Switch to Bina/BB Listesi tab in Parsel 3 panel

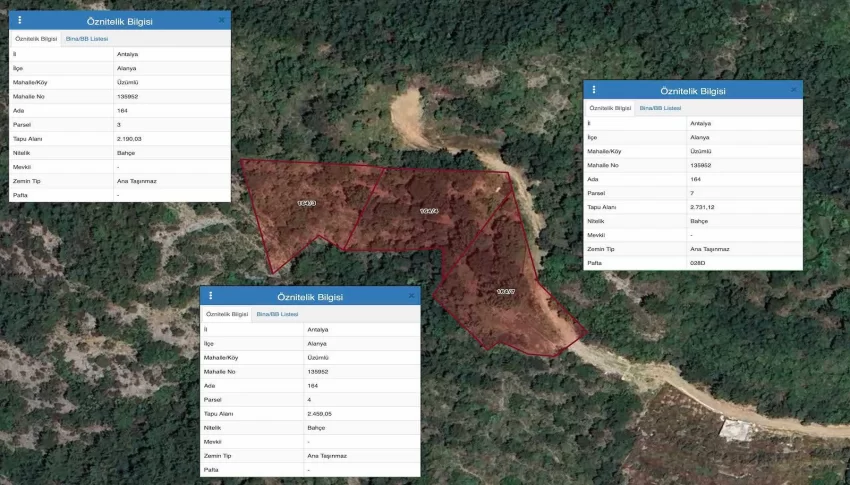(86, 38)
